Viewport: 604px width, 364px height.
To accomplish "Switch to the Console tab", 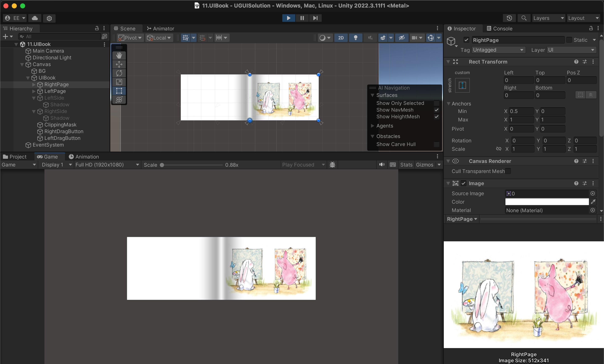I will tap(500, 29).
